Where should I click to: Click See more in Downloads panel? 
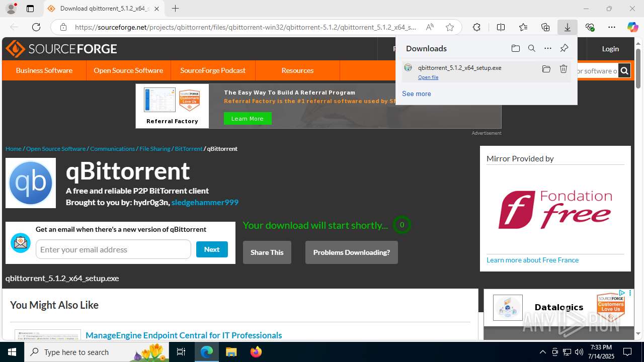click(417, 94)
